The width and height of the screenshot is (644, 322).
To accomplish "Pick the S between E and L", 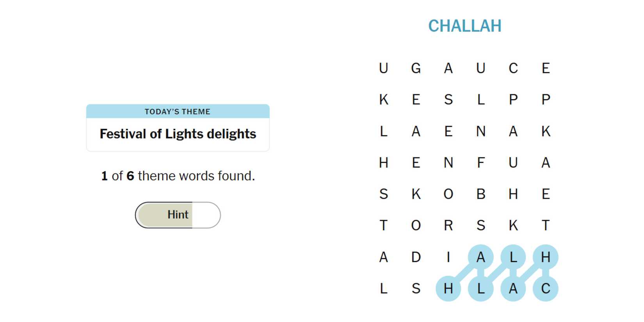I will [x=448, y=100].
